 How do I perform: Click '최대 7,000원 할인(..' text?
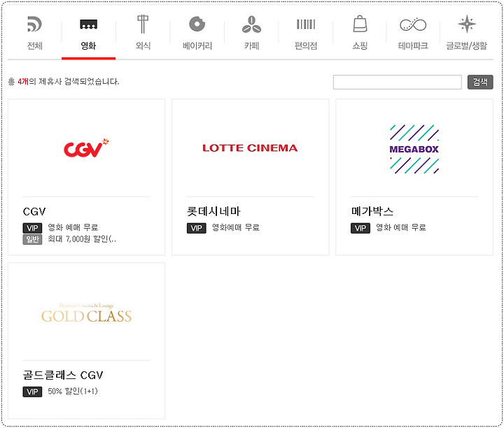(x=82, y=239)
